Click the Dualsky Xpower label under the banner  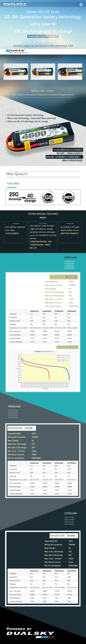(x=43, y=36)
